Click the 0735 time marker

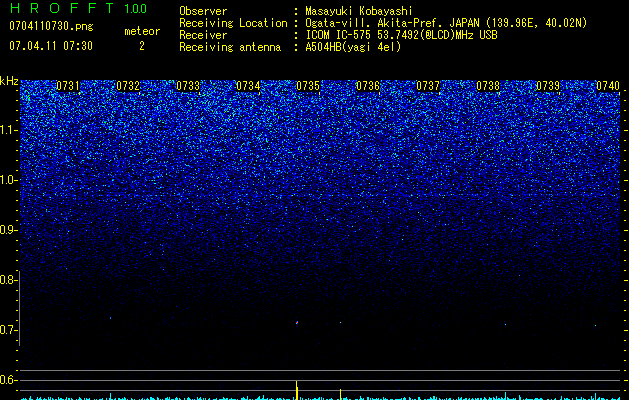[308, 86]
